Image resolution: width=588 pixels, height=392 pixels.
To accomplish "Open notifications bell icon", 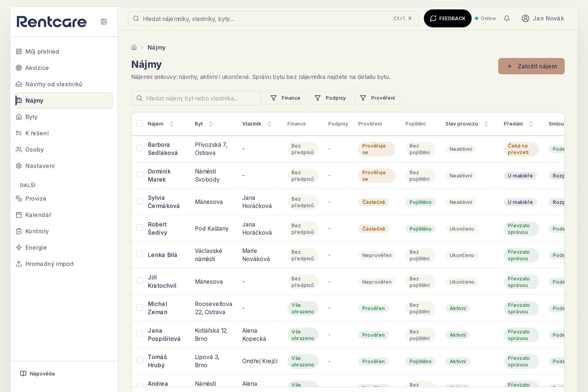I will click(x=507, y=18).
